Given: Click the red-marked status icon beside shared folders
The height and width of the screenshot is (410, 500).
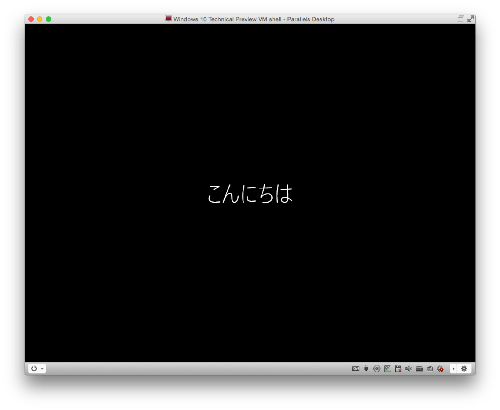Looking at the screenshot, I should [x=440, y=368].
